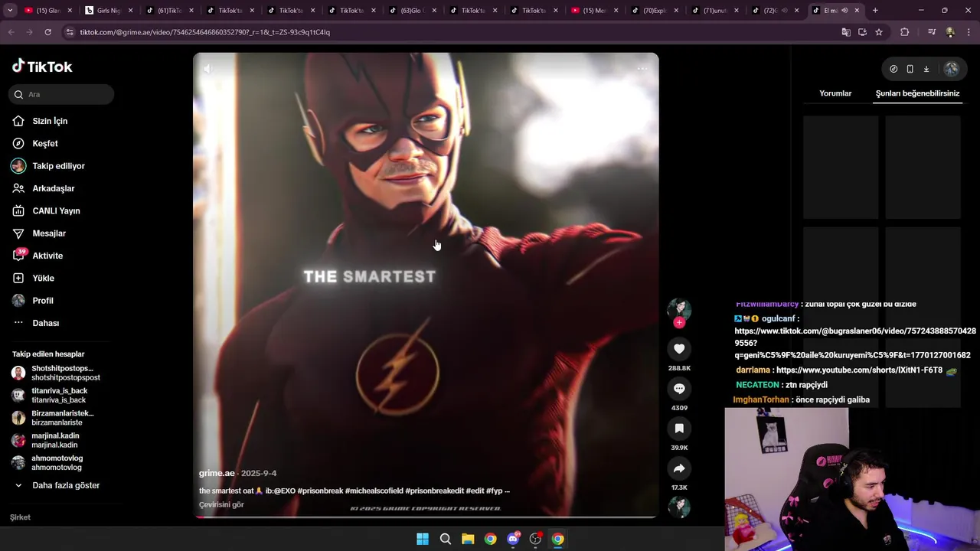The height and width of the screenshot is (551, 980).
Task: Go back in browser history
Action: coord(11,32)
